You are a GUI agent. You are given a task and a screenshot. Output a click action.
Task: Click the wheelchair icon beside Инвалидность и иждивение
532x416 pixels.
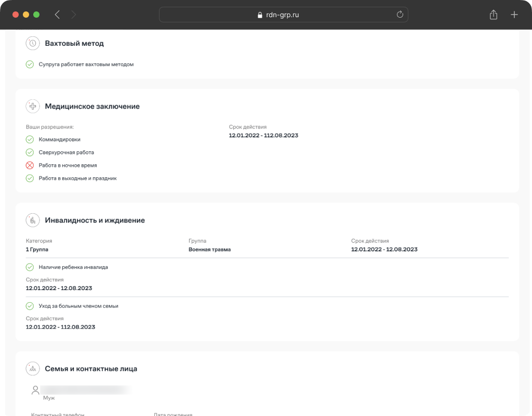33,220
